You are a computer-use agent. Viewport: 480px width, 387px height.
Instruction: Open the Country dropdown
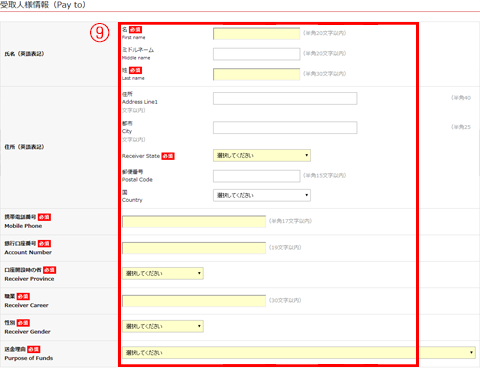262,195
